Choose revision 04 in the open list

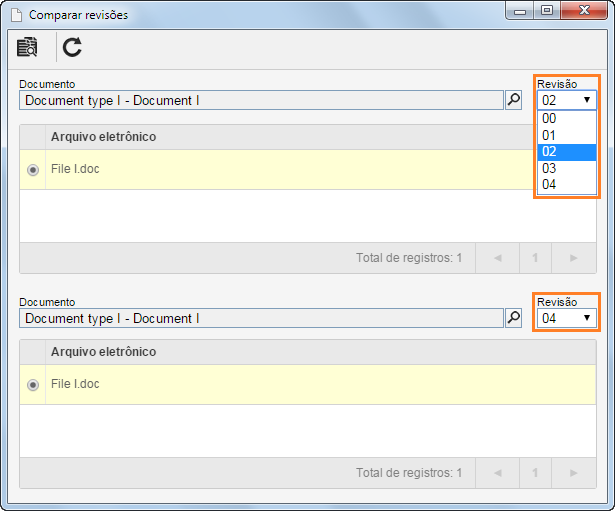click(x=567, y=185)
